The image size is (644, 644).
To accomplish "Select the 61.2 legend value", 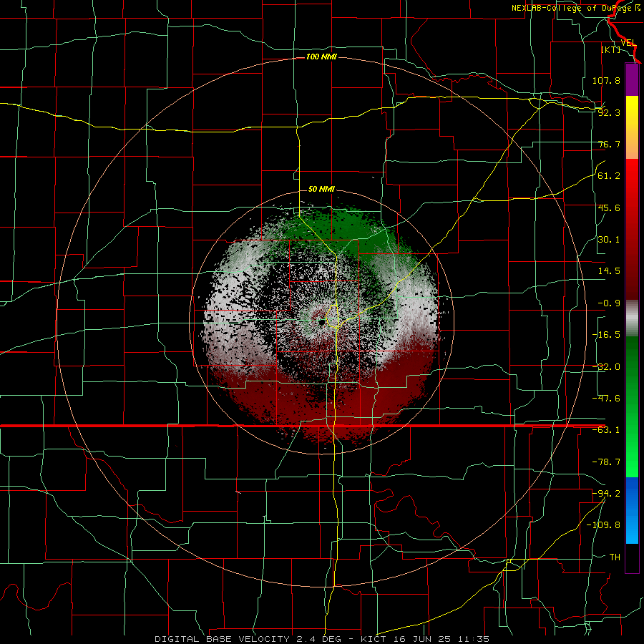I will click(609, 176).
